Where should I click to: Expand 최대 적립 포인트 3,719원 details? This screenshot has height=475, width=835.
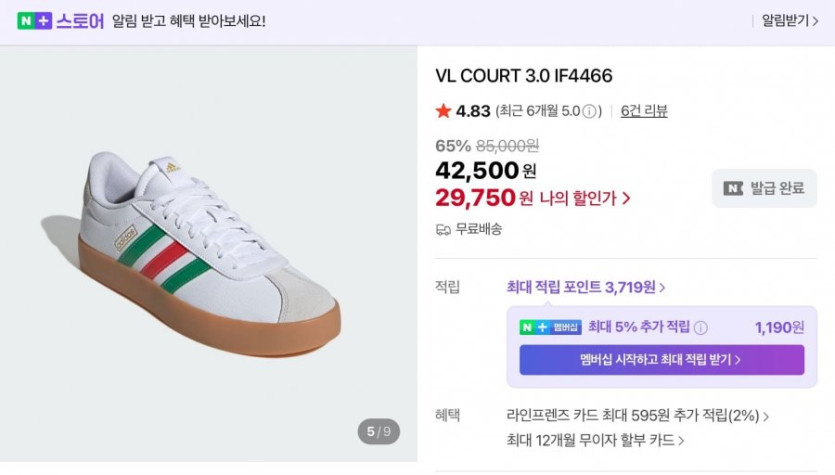(586, 287)
